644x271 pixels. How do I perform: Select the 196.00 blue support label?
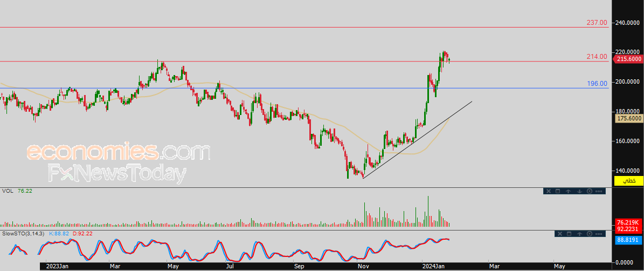click(597, 84)
